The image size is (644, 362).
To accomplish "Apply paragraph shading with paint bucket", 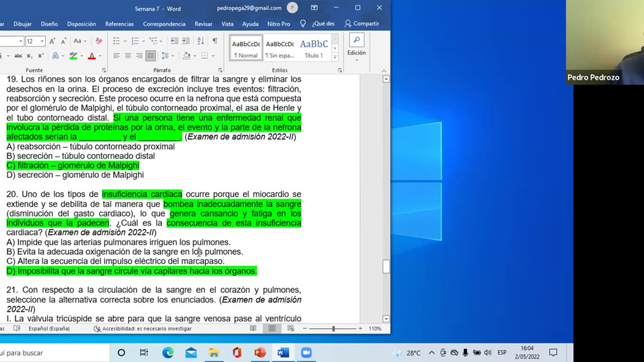I will pyautogui.click(x=186, y=56).
